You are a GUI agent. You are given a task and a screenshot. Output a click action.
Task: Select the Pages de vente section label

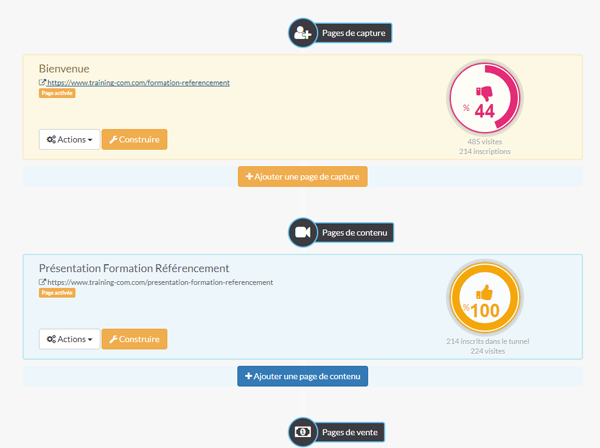(352, 432)
